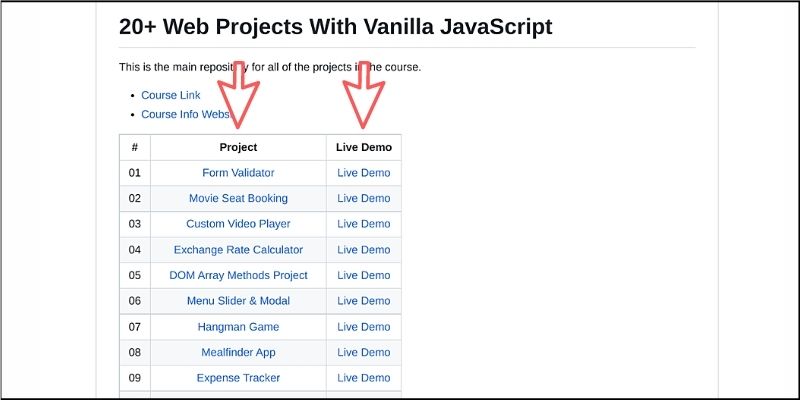Image resolution: width=800 pixels, height=400 pixels.
Task: Launch Live Demo for Exchange Rate Calculator
Action: [x=364, y=250]
